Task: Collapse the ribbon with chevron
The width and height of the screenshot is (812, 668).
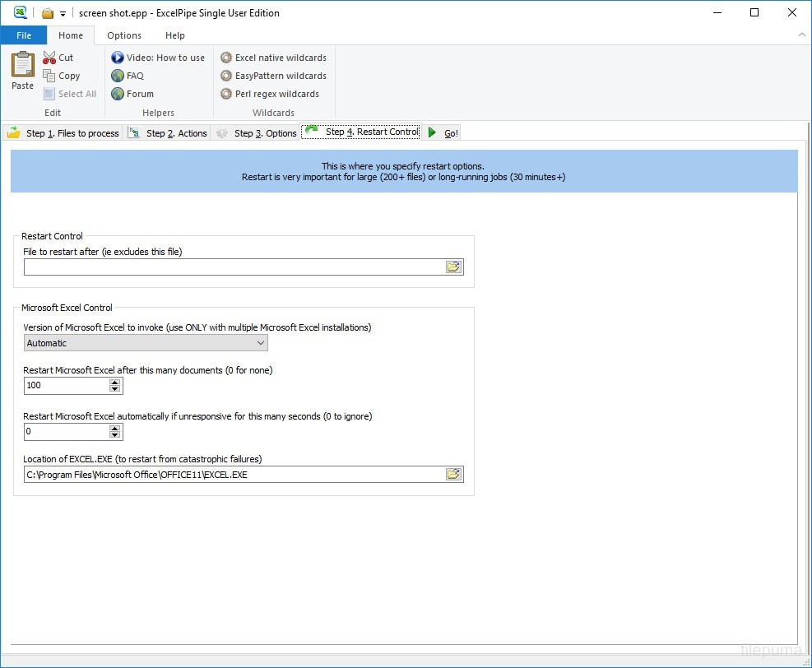Action: (x=801, y=35)
